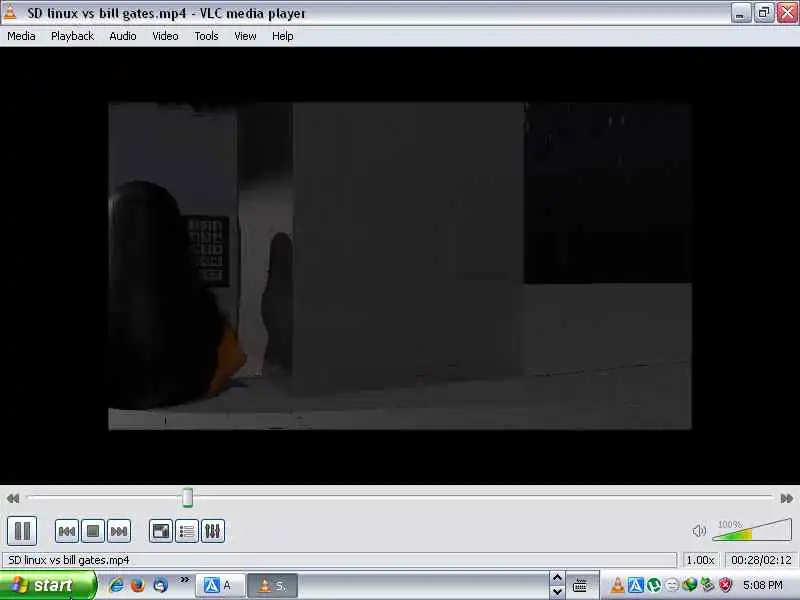
Task: Click the status bar file name text
Action: [x=69, y=560]
